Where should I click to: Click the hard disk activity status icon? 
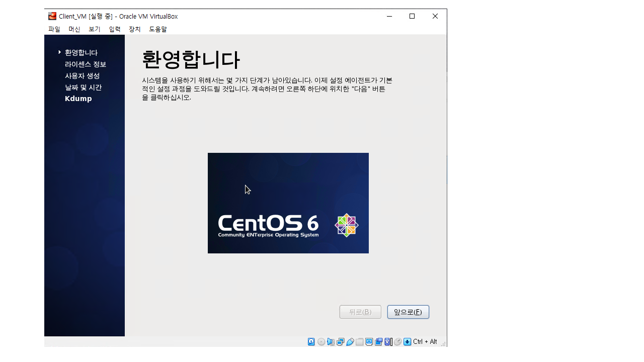point(311,342)
